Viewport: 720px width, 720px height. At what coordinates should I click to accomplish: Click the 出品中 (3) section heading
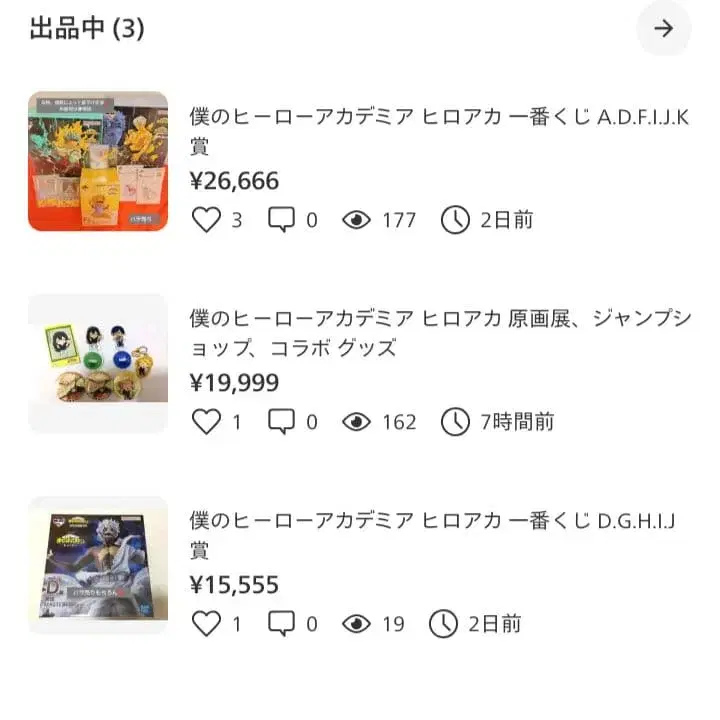(x=87, y=28)
